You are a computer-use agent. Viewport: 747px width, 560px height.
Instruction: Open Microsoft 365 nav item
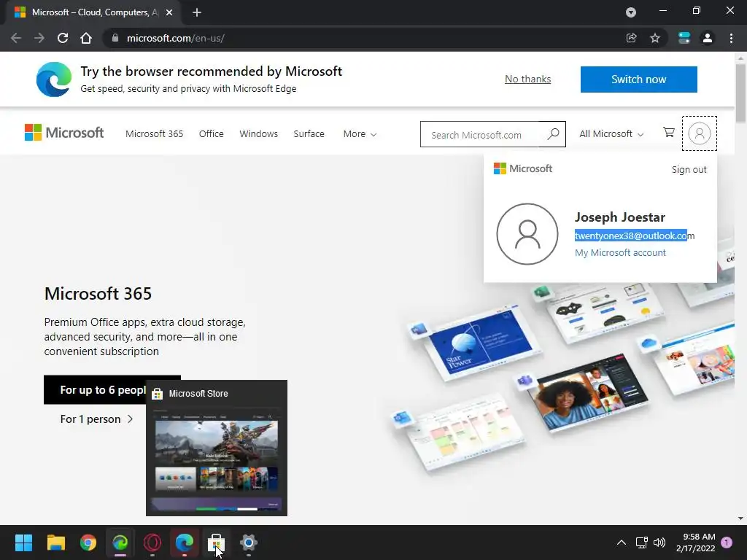coord(155,134)
